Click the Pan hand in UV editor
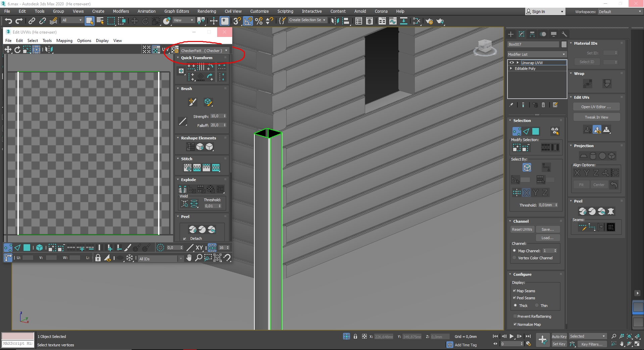The height and width of the screenshot is (350, 644). pyautogui.click(x=189, y=258)
